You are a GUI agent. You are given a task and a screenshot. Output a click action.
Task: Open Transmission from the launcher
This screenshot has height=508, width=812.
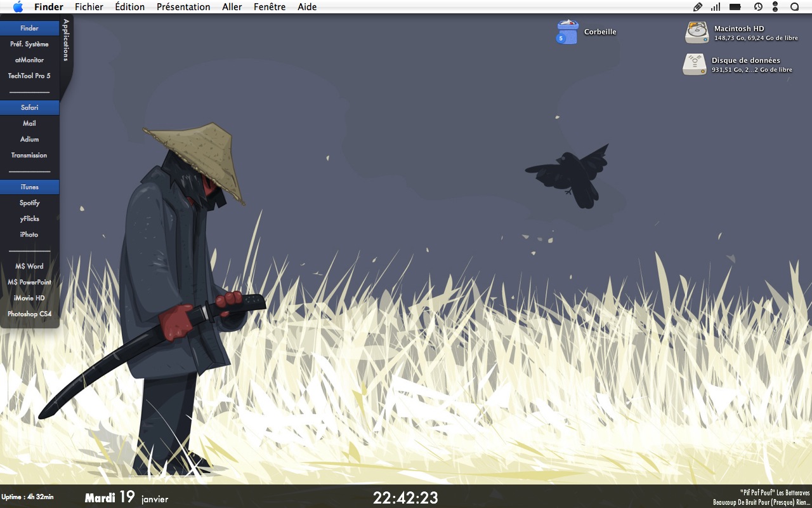[30, 155]
